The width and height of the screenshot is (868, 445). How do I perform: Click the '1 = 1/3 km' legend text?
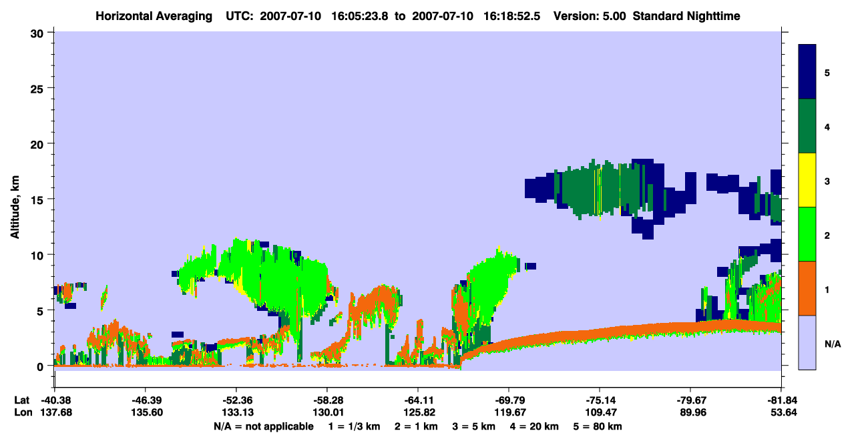tap(355, 426)
